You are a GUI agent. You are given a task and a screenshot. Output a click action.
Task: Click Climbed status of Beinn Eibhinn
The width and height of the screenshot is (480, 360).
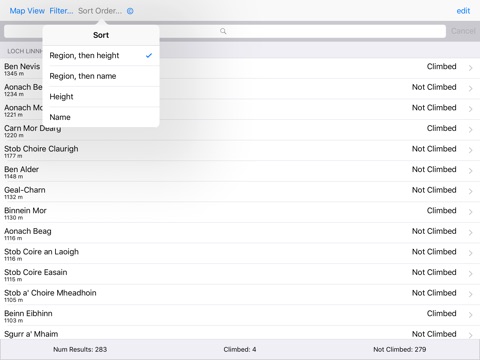click(x=441, y=314)
